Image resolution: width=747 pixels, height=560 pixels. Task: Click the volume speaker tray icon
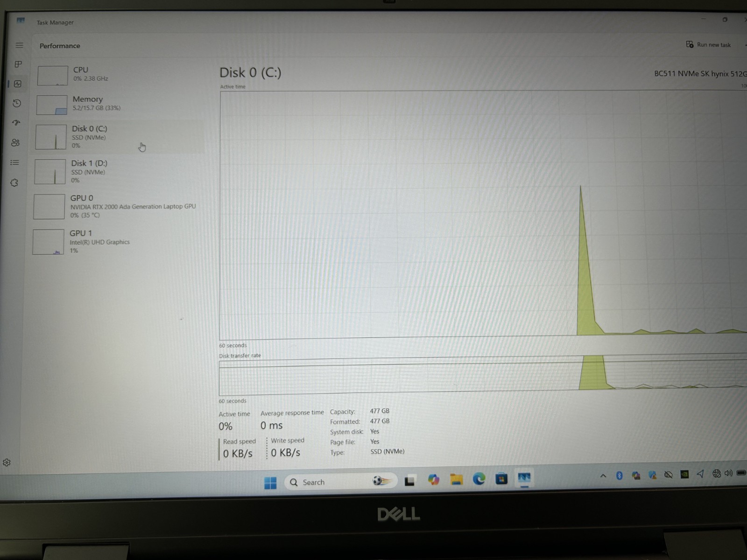tap(728, 473)
